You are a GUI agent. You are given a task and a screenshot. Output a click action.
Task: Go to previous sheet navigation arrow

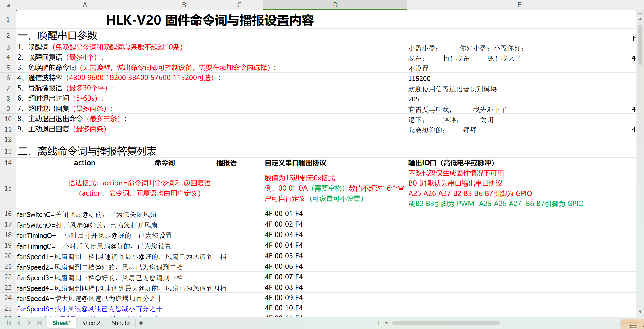(x=18, y=323)
